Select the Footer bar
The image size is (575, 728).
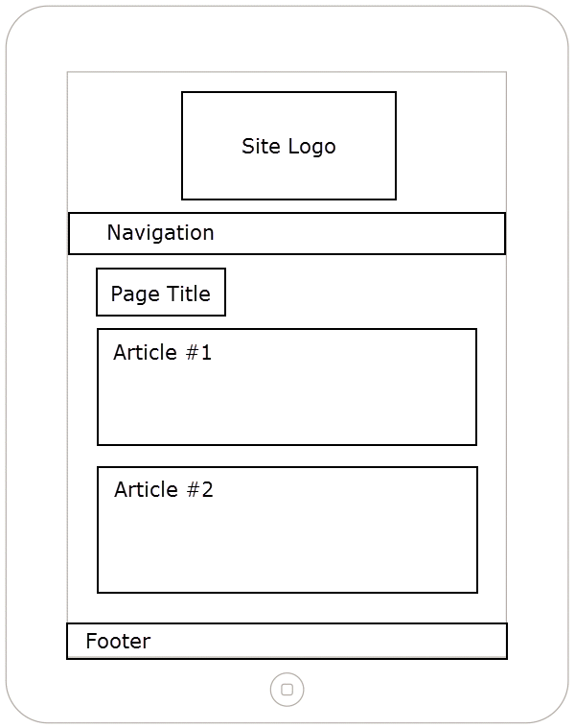coord(287,642)
